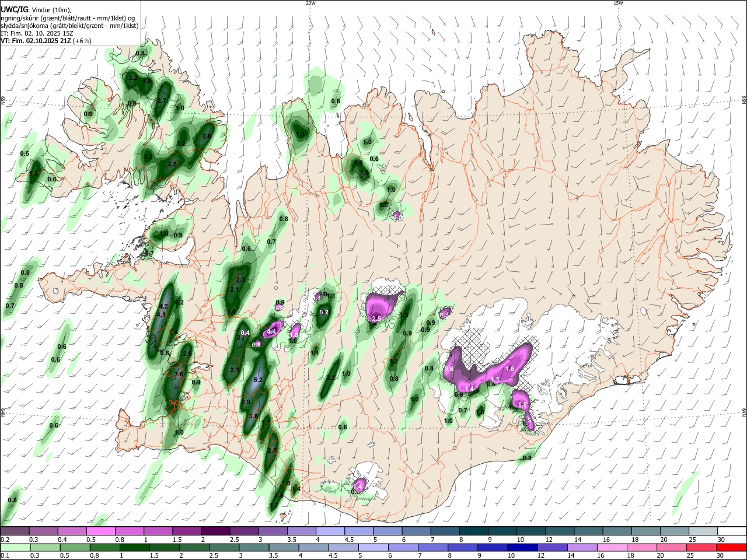This screenshot has height=560, width=747.
Task: Click the '4.1' precipitation value on the map
Action: (162, 314)
